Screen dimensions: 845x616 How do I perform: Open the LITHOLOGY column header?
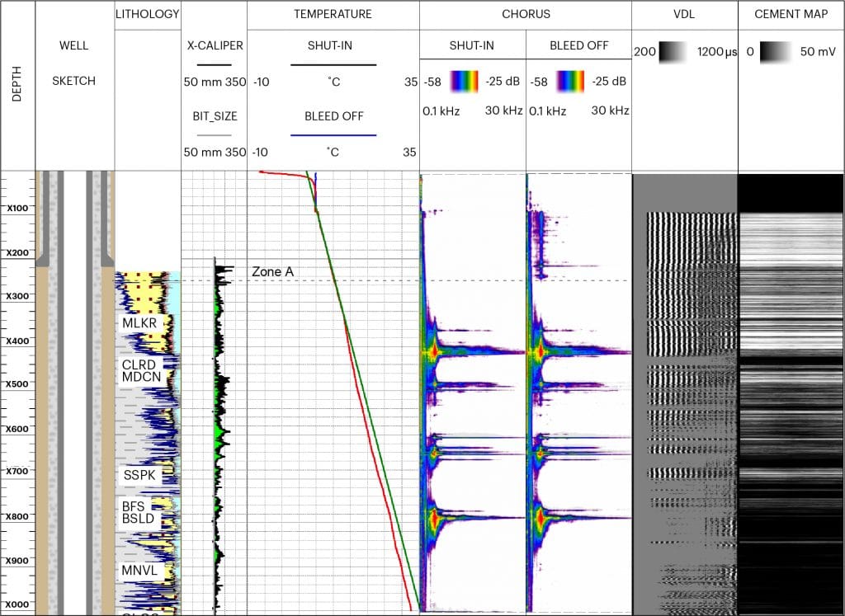148,14
